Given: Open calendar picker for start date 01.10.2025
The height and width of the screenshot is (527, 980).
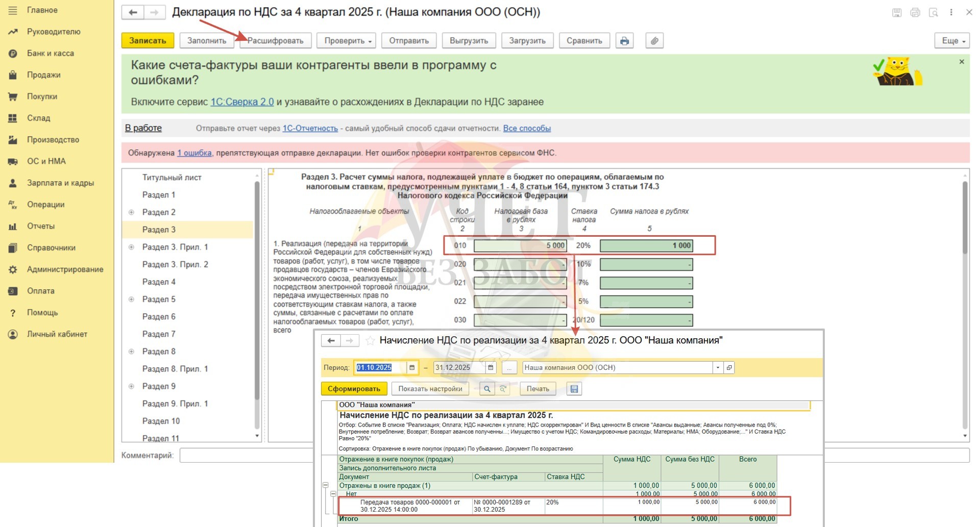Looking at the screenshot, I should pos(412,367).
